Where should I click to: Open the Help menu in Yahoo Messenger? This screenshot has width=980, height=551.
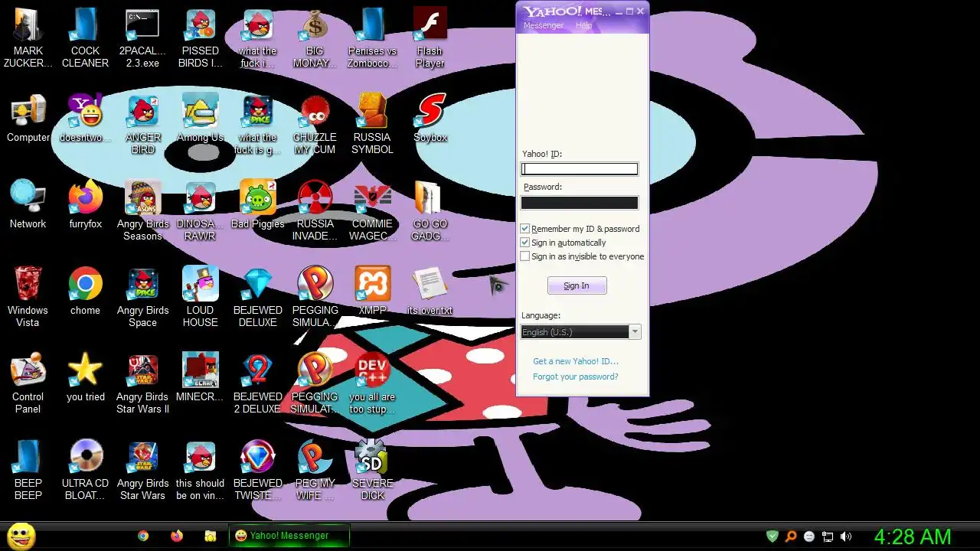pyautogui.click(x=583, y=25)
